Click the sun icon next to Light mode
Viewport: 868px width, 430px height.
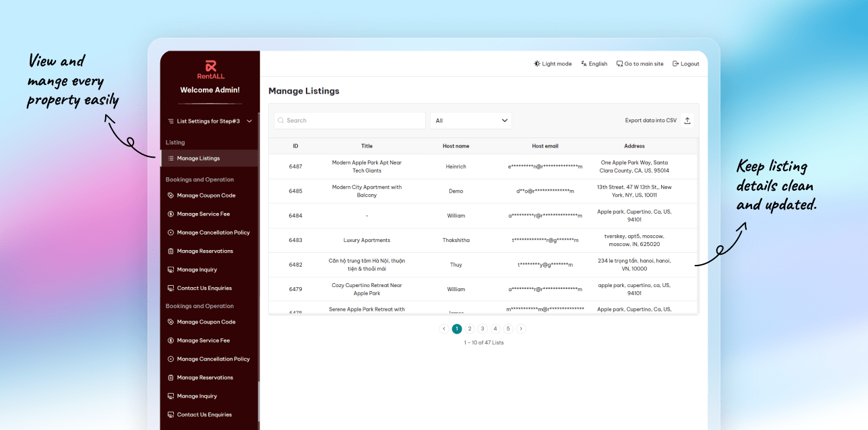[537, 64]
